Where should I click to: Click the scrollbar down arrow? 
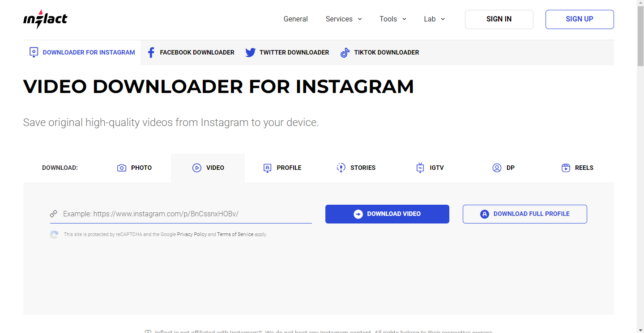pos(640,329)
